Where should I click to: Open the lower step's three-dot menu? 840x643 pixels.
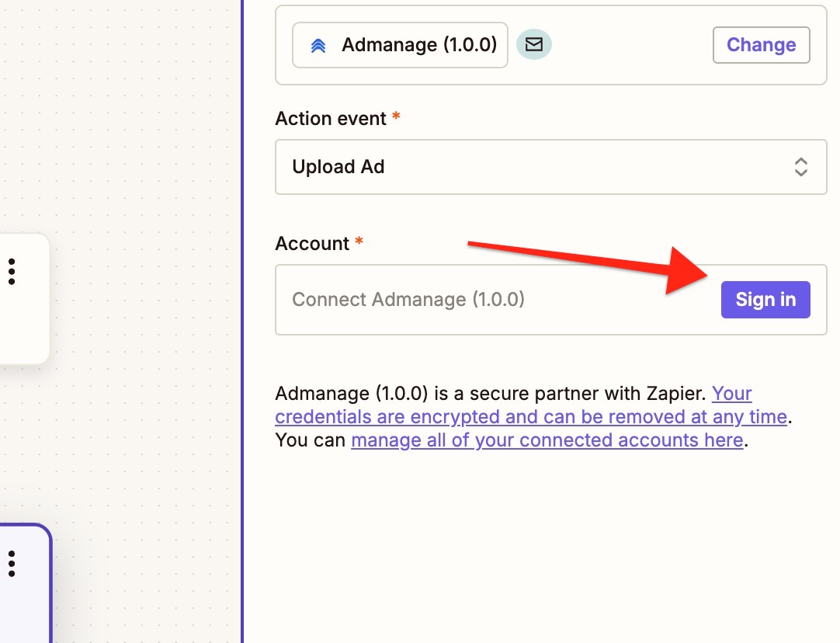point(12,564)
